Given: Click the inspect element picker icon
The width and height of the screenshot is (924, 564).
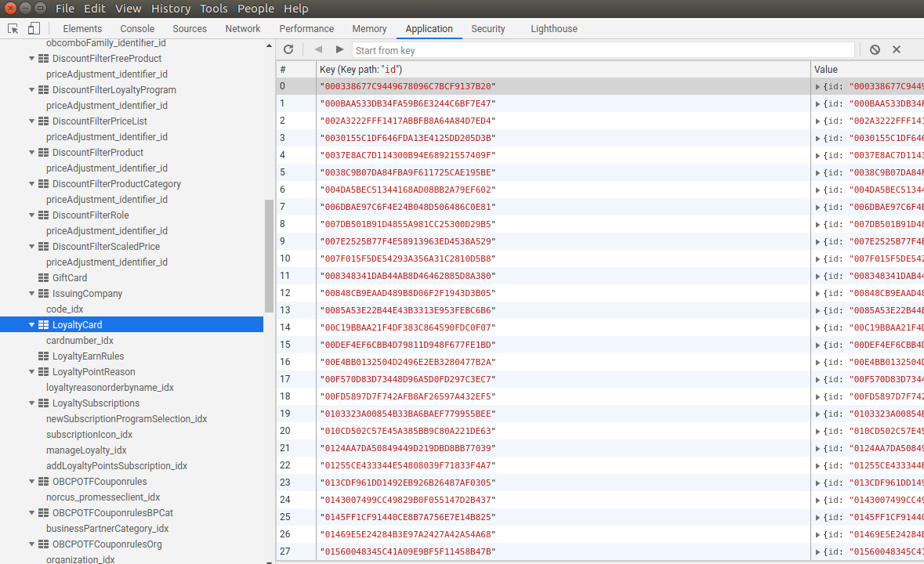Looking at the screenshot, I should point(13,29).
